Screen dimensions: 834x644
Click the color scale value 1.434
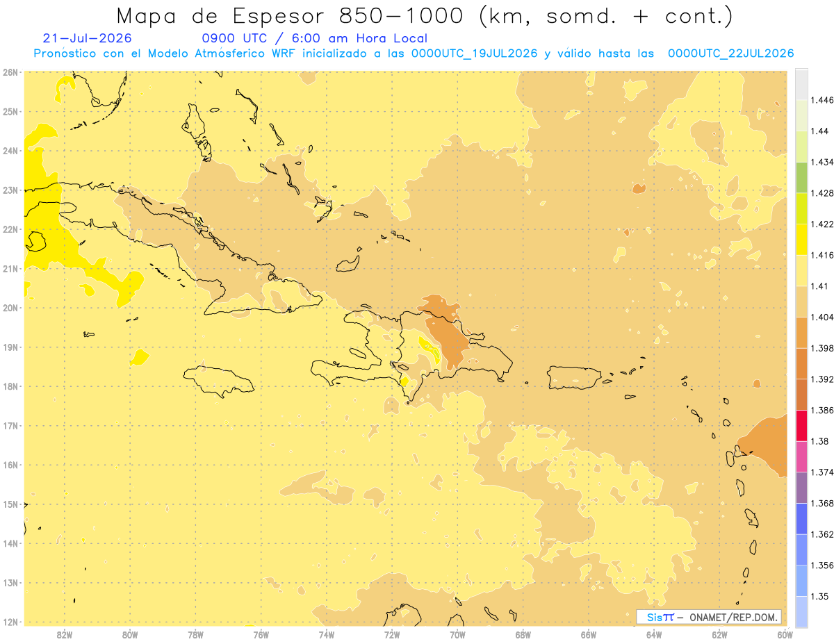point(821,162)
